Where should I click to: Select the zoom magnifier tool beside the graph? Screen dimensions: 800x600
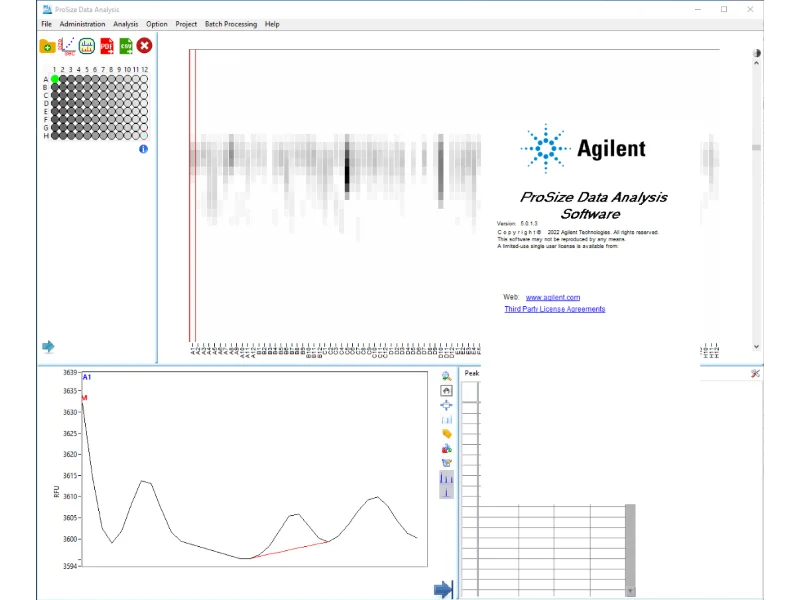click(x=446, y=377)
